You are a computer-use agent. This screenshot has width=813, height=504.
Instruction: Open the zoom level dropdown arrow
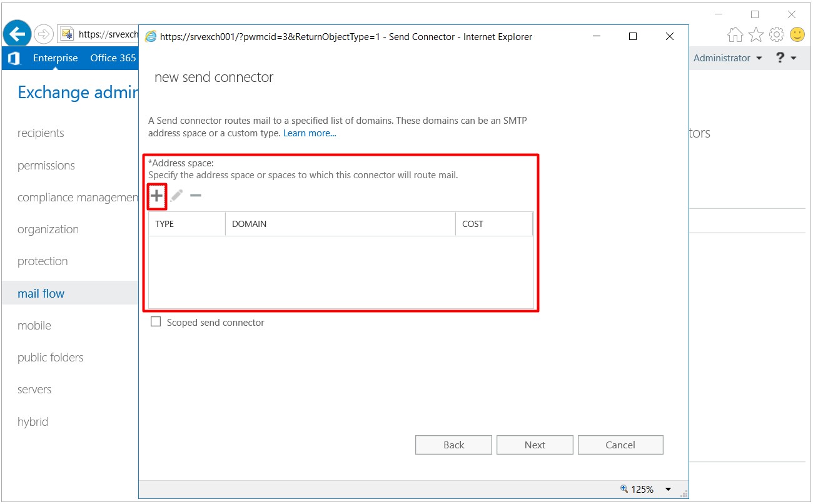668,489
